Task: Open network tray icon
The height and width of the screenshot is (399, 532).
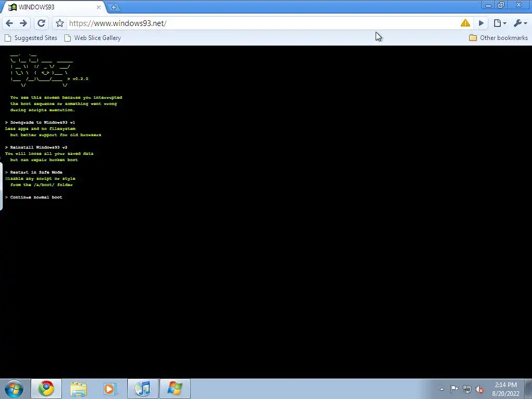Action: pyautogui.click(x=467, y=389)
